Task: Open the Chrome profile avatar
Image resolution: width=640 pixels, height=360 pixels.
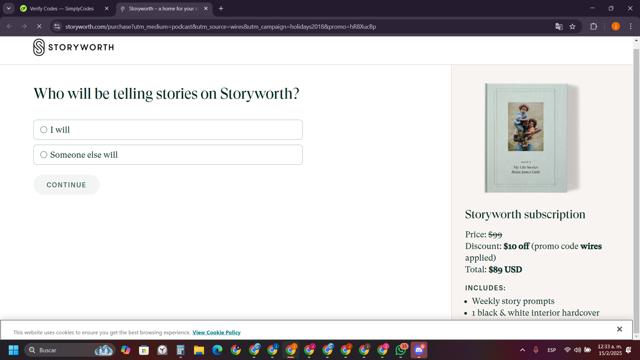Action: (x=616, y=27)
